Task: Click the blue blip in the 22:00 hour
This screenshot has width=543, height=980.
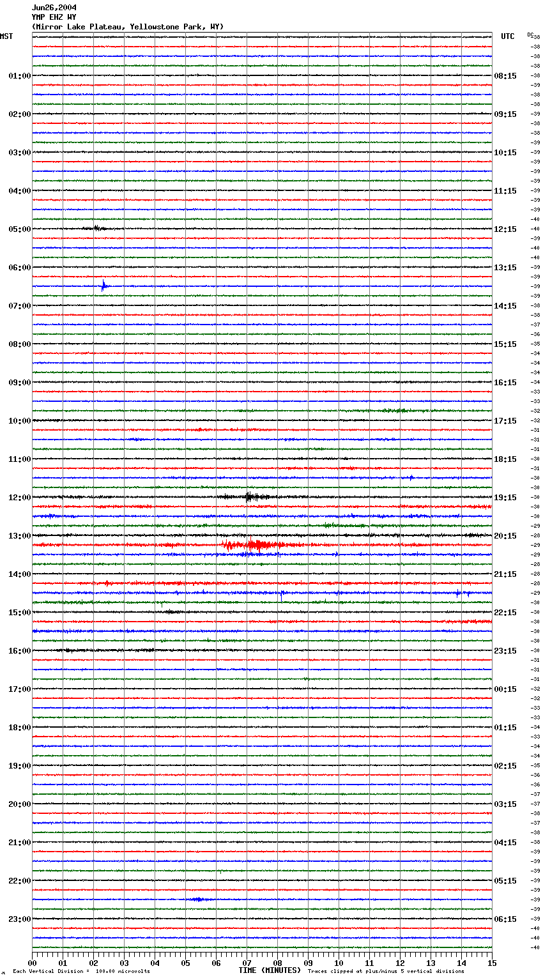Action: (198, 900)
